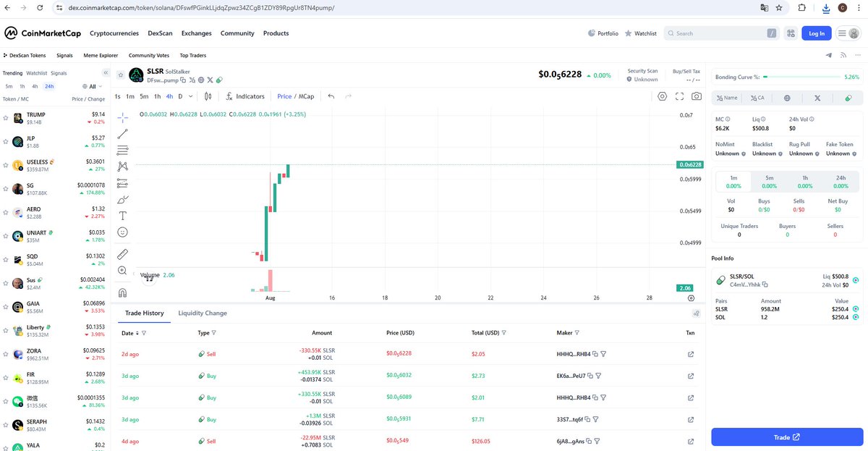The height and width of the screenshot is (451, 868).
Task: Click the Bonding Curve progress bar
Action: pos(801,76)
